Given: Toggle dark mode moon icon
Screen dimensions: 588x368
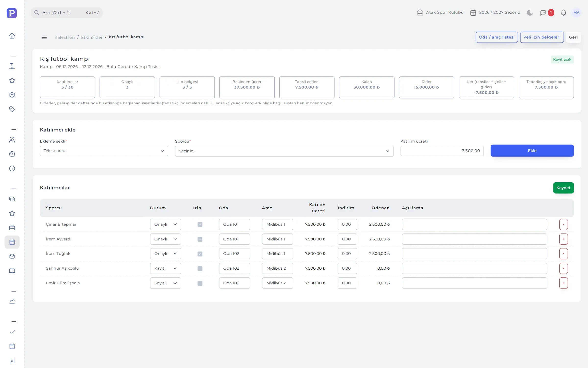Looking at the screenshot, I should pos(530,13).
